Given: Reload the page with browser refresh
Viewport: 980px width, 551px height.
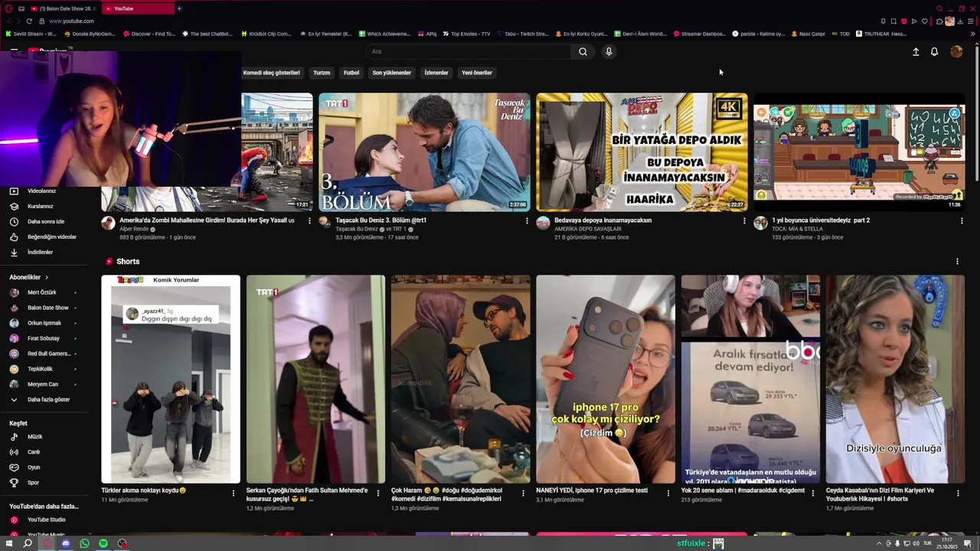Looking at the screenshot, I should click(29, 21).
